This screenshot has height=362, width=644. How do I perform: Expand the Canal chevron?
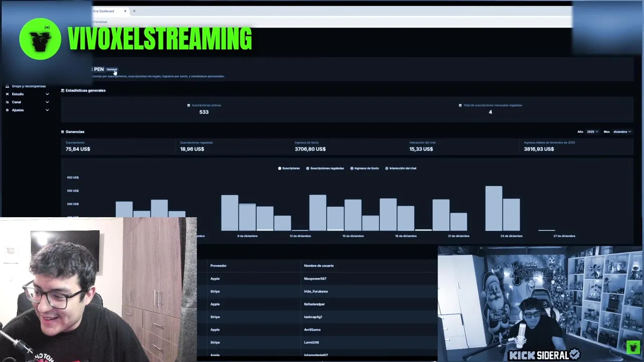click(47, 102)
